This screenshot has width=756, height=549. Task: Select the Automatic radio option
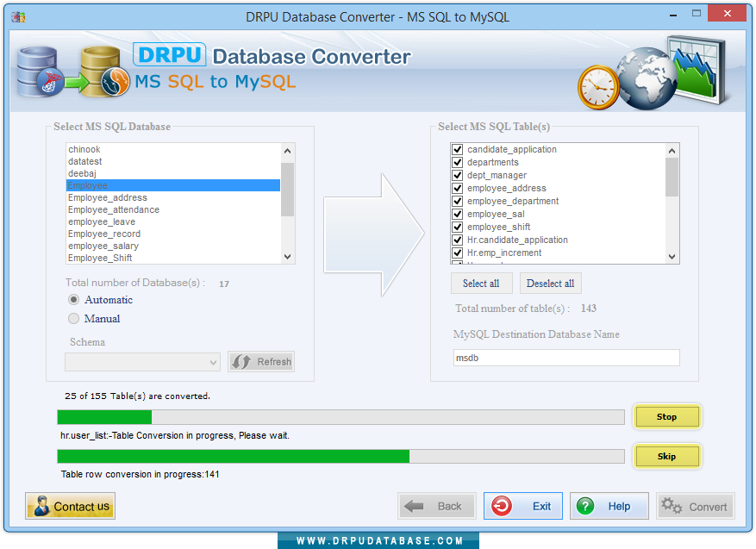tap(73, 300)
